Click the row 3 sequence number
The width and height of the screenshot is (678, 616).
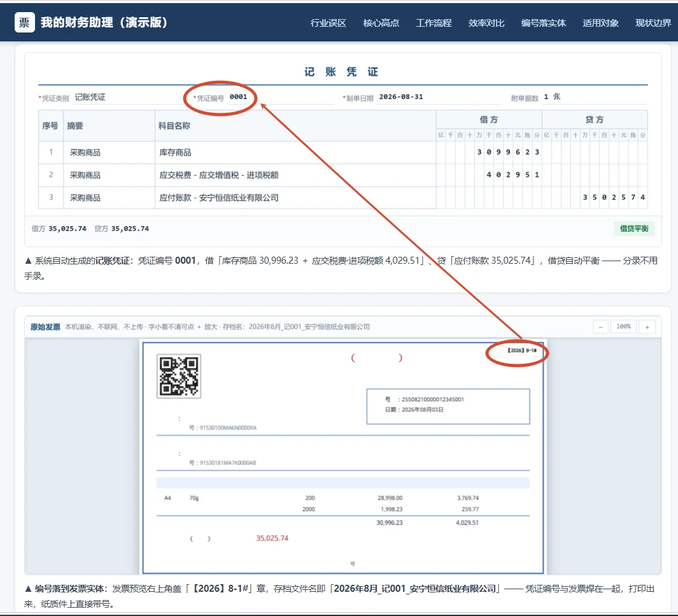51,197
